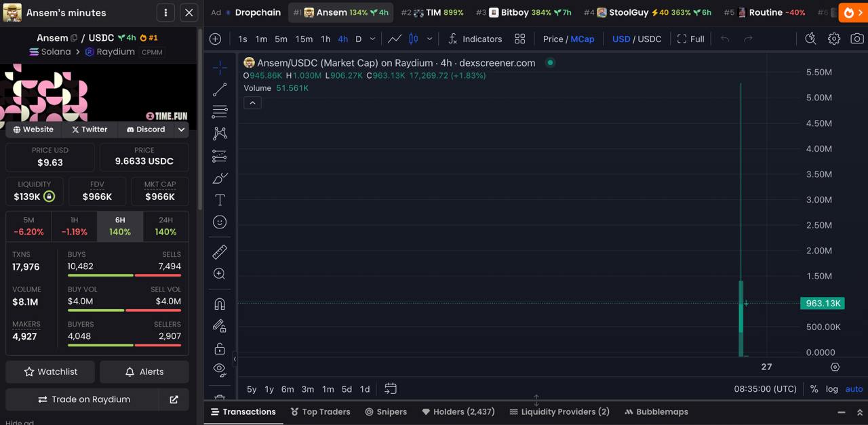Open the three-dot menu beside Ansem's minutes
The height and width of the screenshot is (425, 868).
coord(165,12)
